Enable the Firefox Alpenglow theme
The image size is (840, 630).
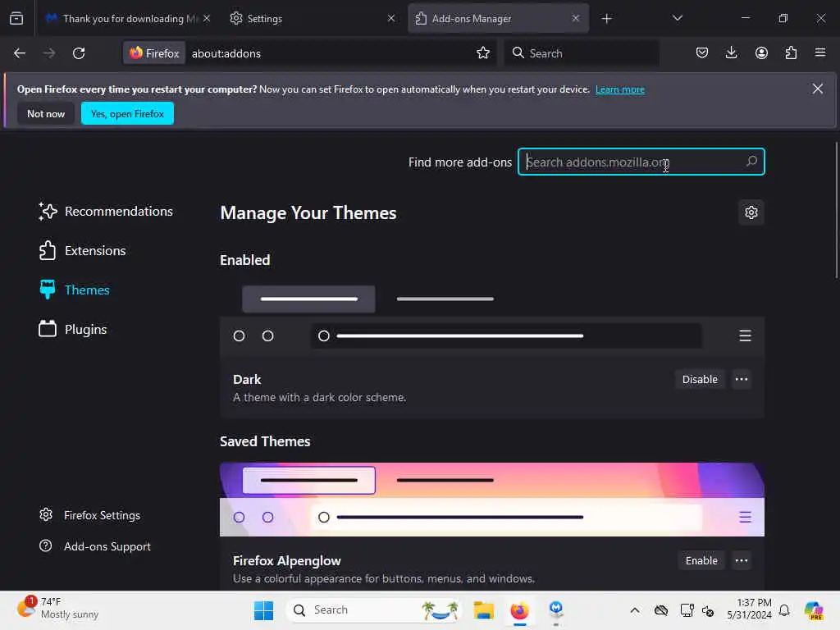point(701,560)
